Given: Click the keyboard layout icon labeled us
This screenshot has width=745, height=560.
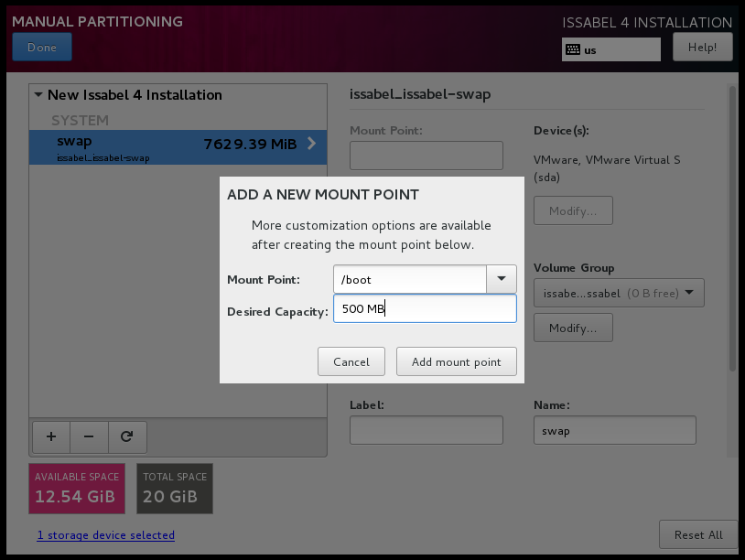Looking at the screenshot, I should click(x=573, y=49).
